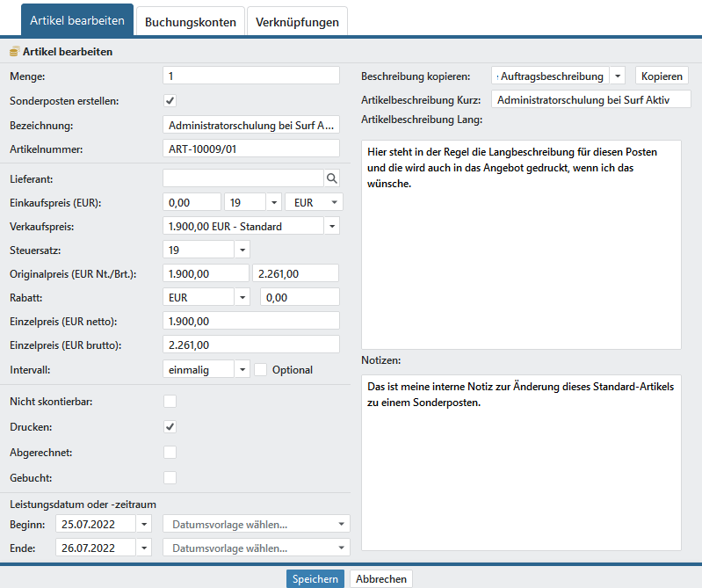Viewport: 702px width, 588px height.
Task: Open the Rabatt type EUR dropdown
Action: click(242, 297)
